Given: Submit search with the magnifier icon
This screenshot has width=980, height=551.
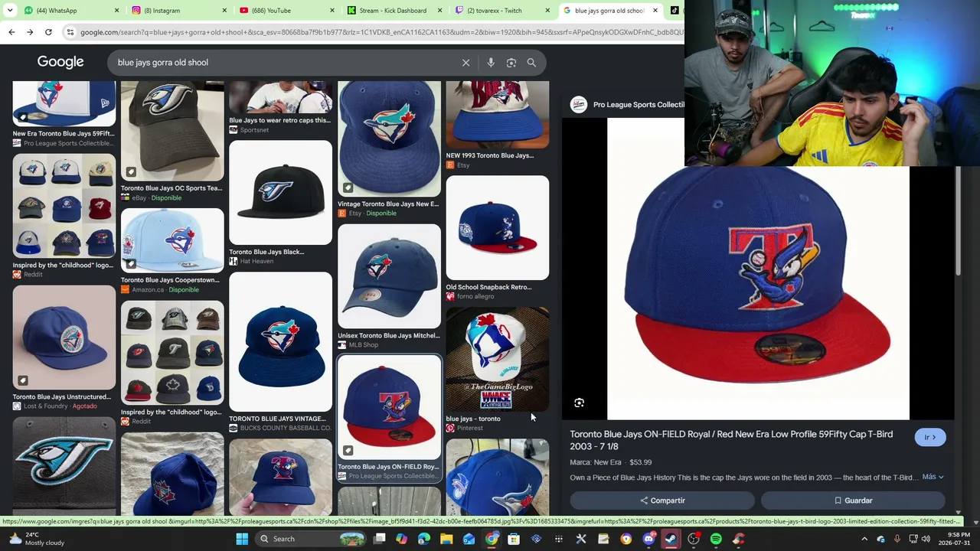Looking at the screenshot, I should click(x=531, y=63).
